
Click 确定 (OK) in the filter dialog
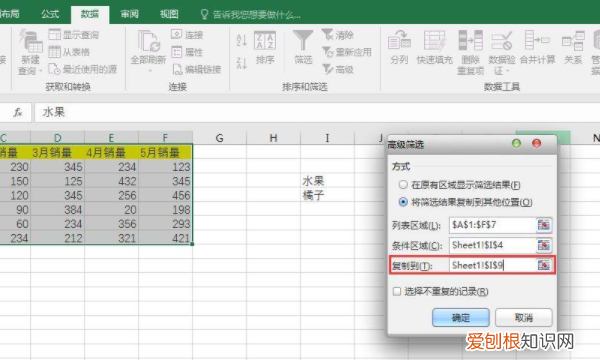461,318
